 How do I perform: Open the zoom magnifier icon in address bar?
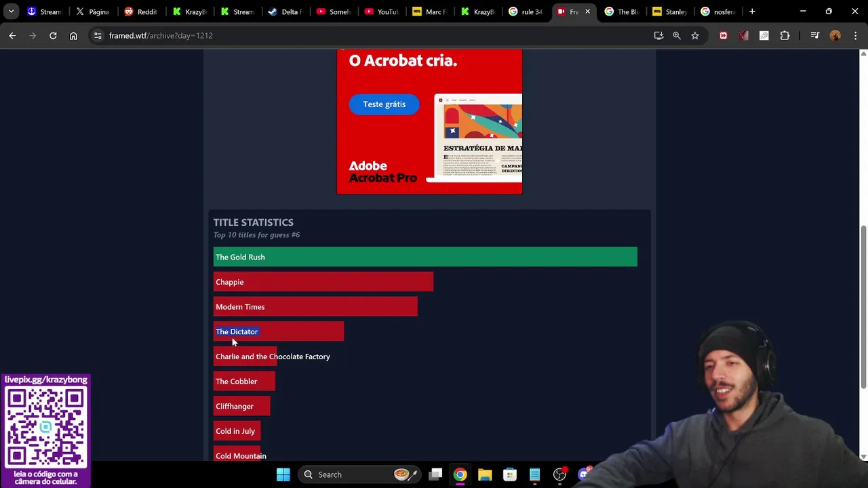coord(677,35)
